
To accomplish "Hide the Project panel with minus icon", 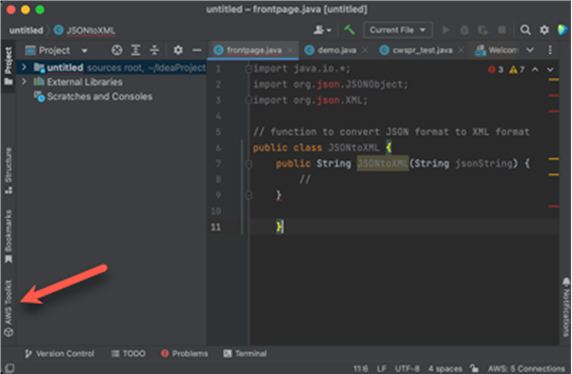I will point(197,50).
